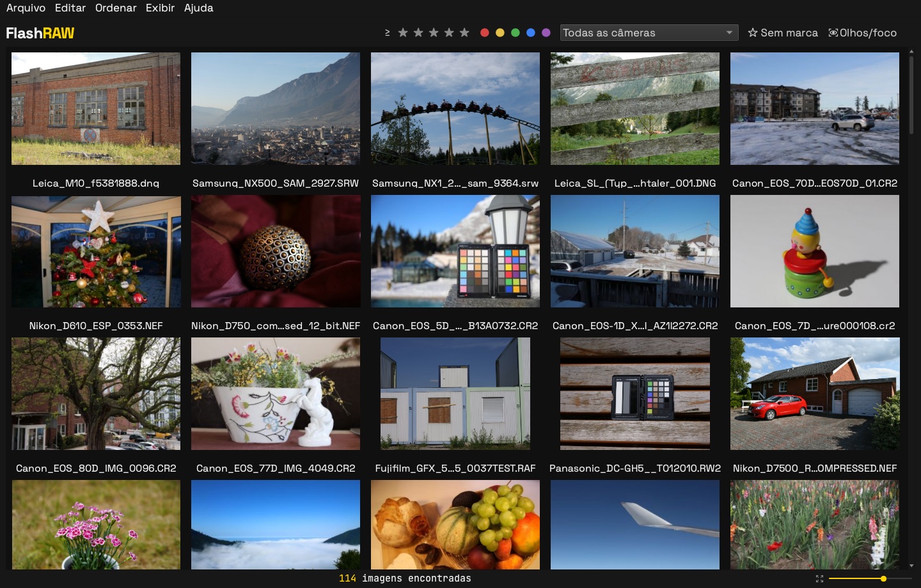Click the scrollbar down arrow

pyautogui.click(x=911, y=566)
